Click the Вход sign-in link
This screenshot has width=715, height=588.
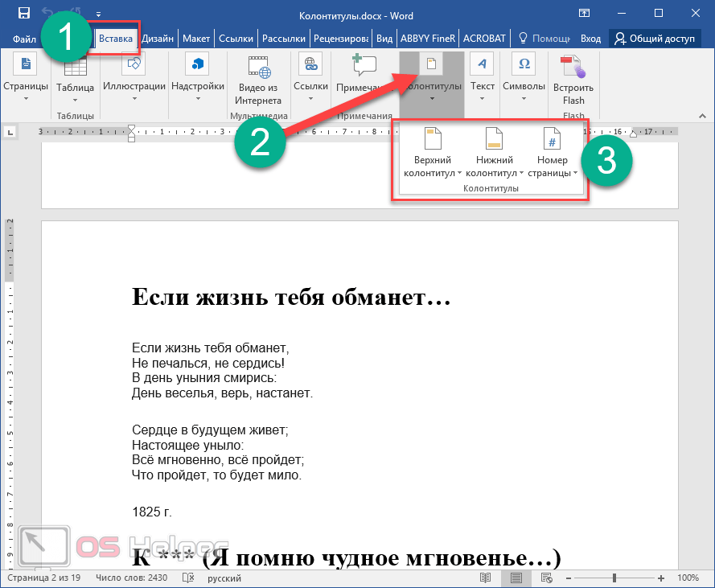[x=590, y=38]
